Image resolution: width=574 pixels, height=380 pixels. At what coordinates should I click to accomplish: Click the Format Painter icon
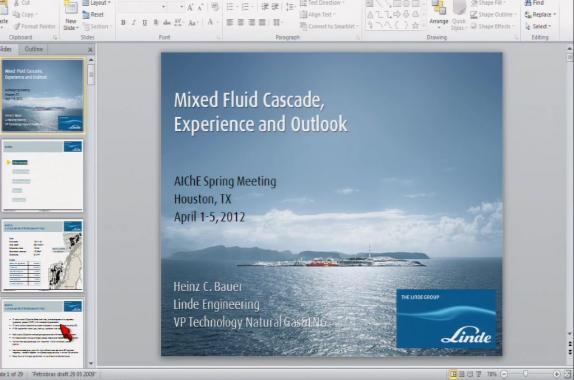point(17,26)
